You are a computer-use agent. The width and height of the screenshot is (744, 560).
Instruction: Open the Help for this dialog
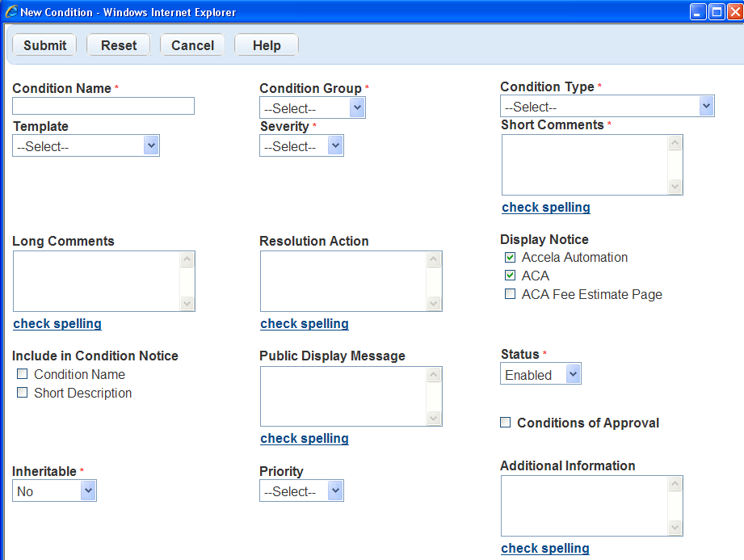[x=266, y=45]
